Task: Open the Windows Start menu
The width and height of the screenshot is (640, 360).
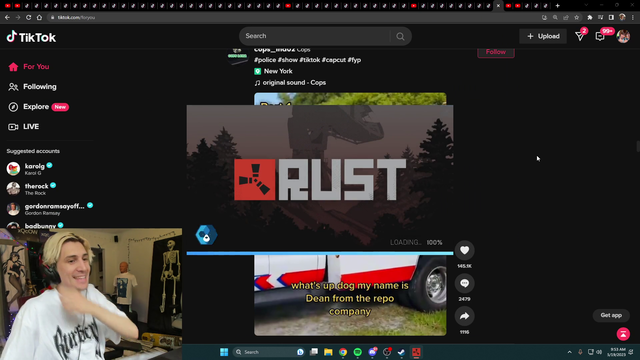Action: click(224, 352)
